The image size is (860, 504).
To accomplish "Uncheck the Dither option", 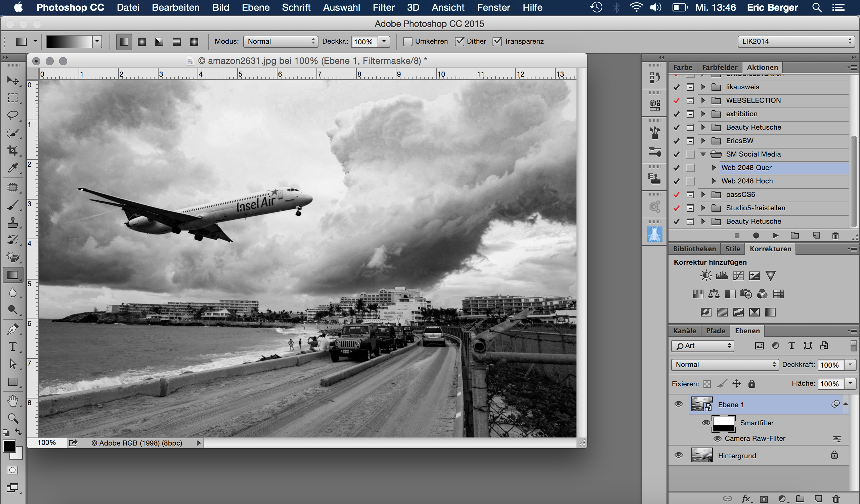I will pyautogui.click(x=460, y=42).
